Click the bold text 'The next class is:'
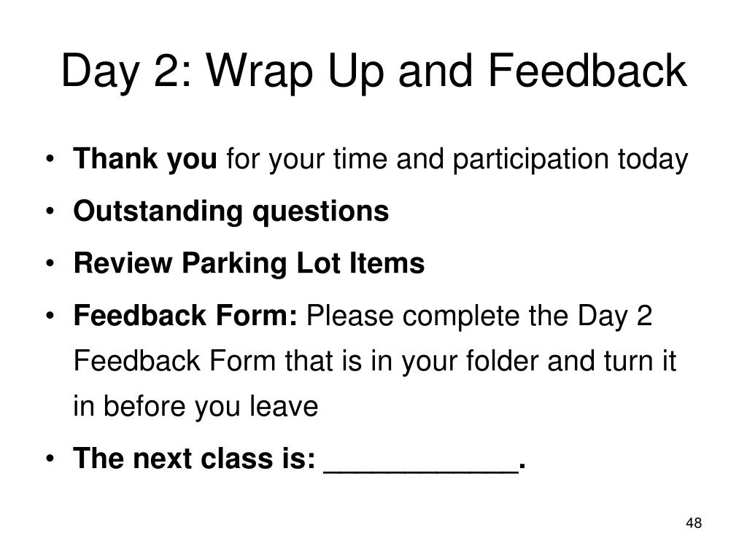This screenshot has height=560, width=747. (x=194, y=459)
